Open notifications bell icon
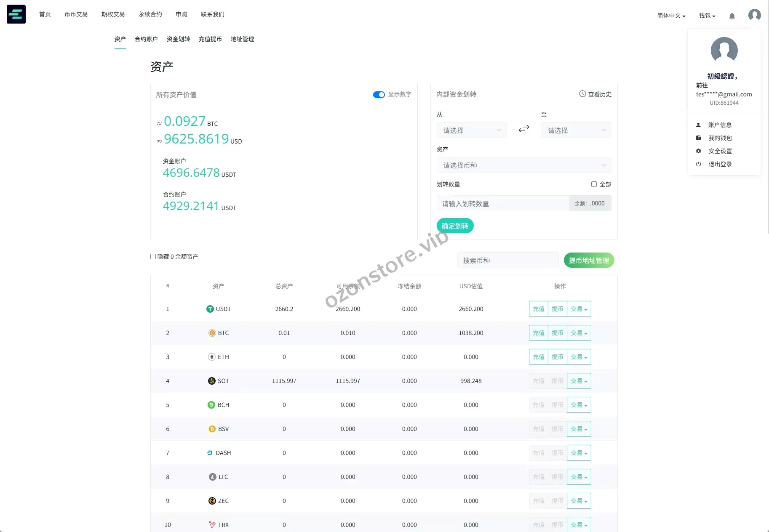 [732, 16]
